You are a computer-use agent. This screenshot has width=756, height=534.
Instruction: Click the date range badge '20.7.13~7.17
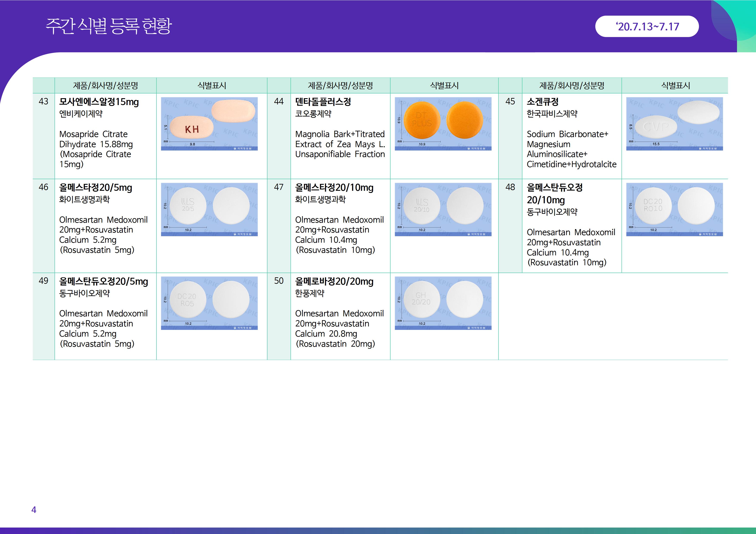(x=647, y=26)
